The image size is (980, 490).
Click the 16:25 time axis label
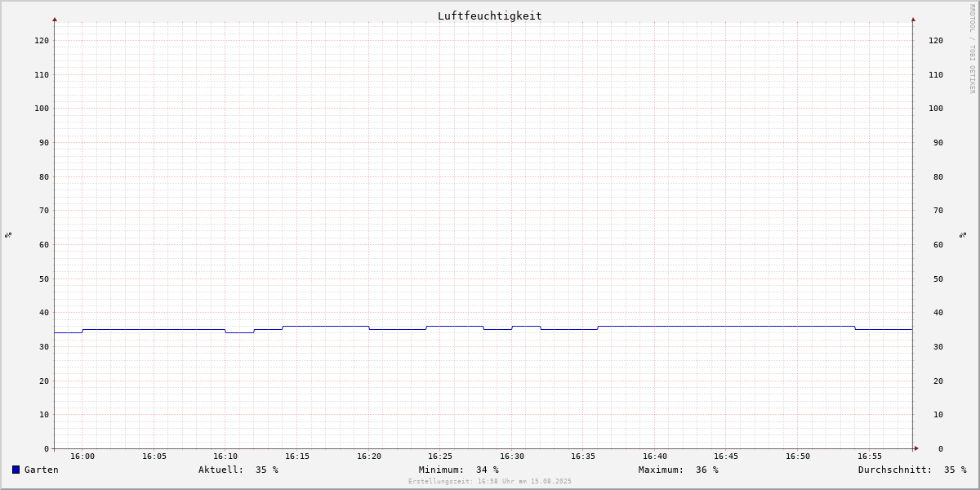pos(440,457)
